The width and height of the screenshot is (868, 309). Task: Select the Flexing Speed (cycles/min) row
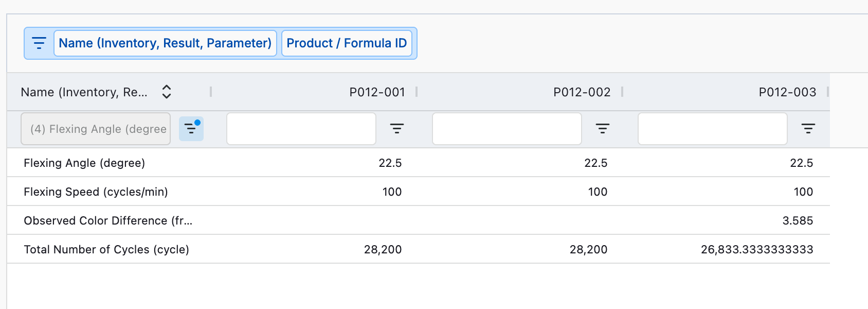[96, 192]
